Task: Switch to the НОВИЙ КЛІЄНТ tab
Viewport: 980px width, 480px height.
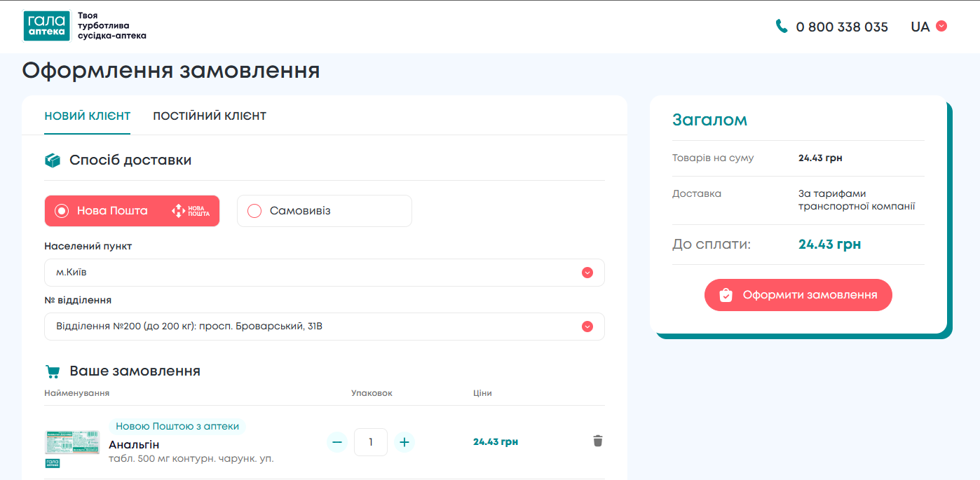Action: 88,116
